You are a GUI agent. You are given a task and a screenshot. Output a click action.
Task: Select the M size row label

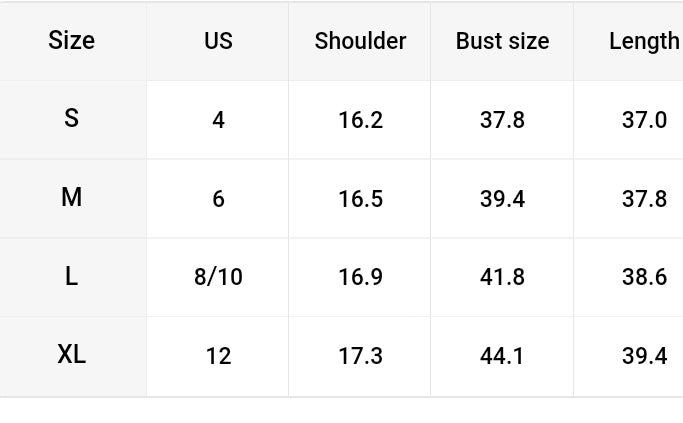72,198
